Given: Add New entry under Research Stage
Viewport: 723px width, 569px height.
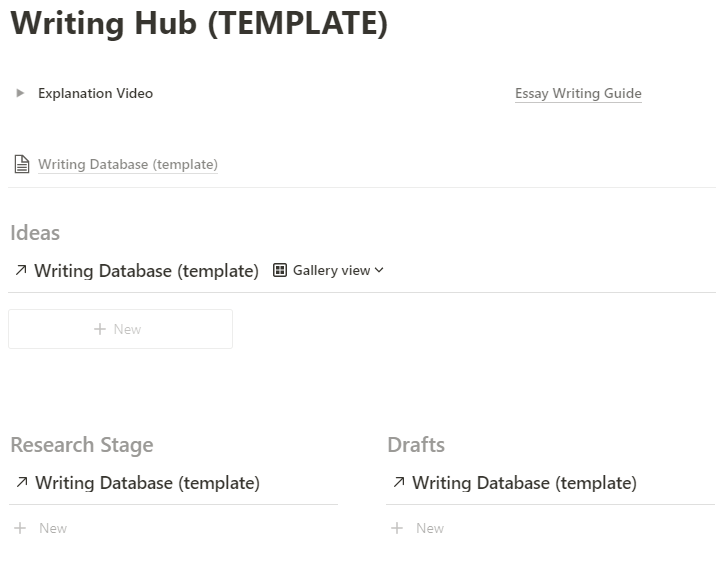Looking at the screenshot, I should point(53,528).
